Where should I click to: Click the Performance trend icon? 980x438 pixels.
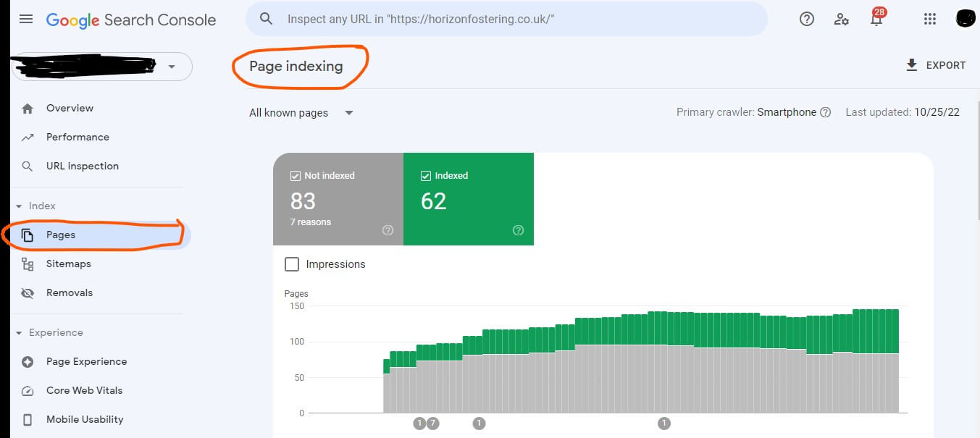pyautogui.click(x=28, y=137)
